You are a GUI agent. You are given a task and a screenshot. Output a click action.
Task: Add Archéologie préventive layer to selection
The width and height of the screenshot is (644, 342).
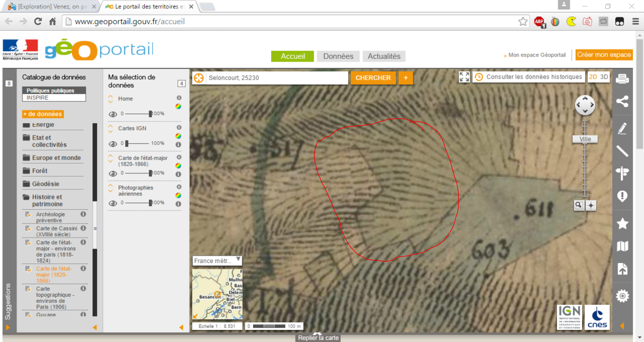click(x=28, y=215)
